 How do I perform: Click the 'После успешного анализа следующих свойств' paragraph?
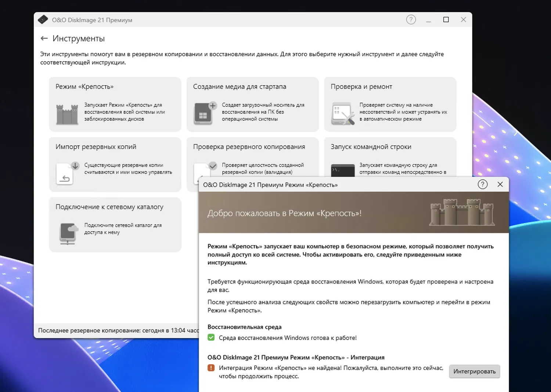pos(349,306)
